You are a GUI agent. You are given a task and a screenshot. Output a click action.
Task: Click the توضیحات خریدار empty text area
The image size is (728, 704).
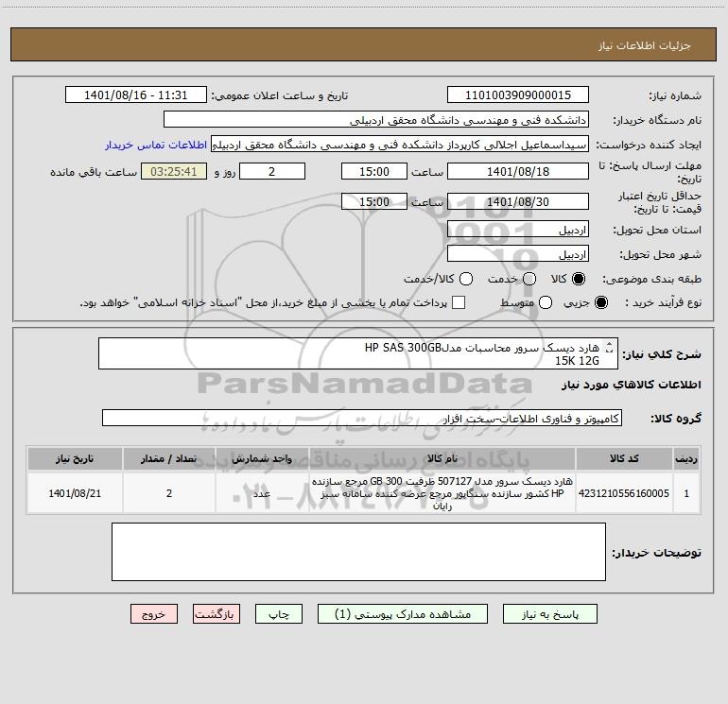click(x=358, y=552)
